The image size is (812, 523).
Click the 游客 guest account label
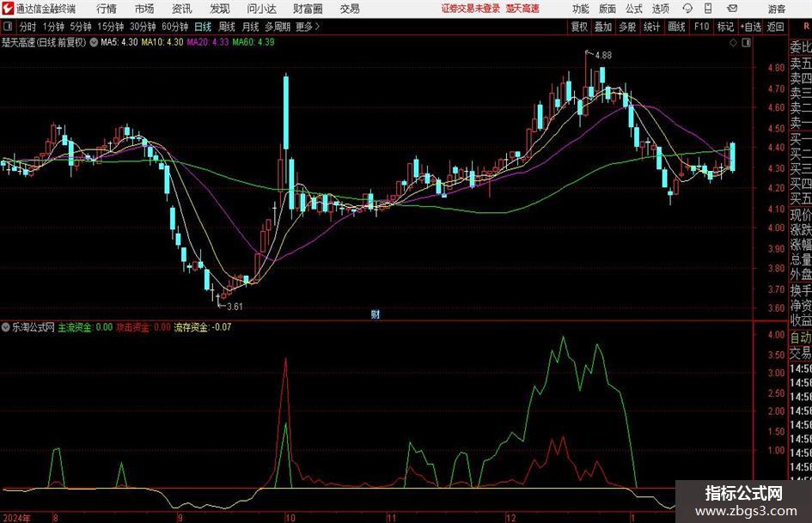point(776,9)
